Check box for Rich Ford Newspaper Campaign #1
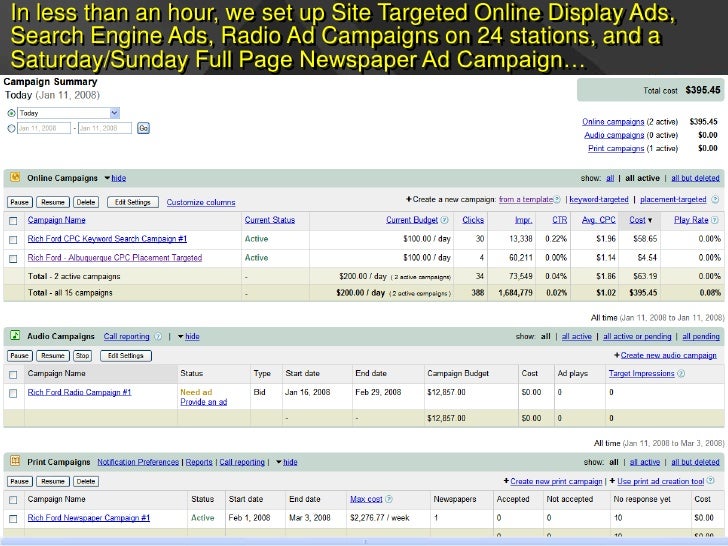Viewport: 728px width, 546px height. (13, 519)
